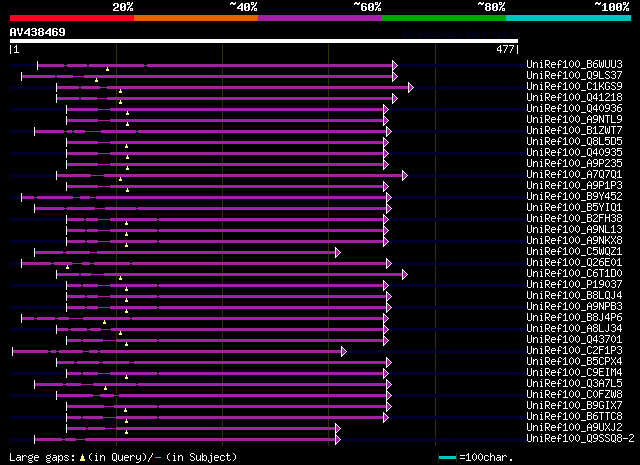This screenshot has width=640, height=465.
Task: Select the UniRef100_B5YIQ1 label
Action: pyautogui.click(x=574, y=208)
